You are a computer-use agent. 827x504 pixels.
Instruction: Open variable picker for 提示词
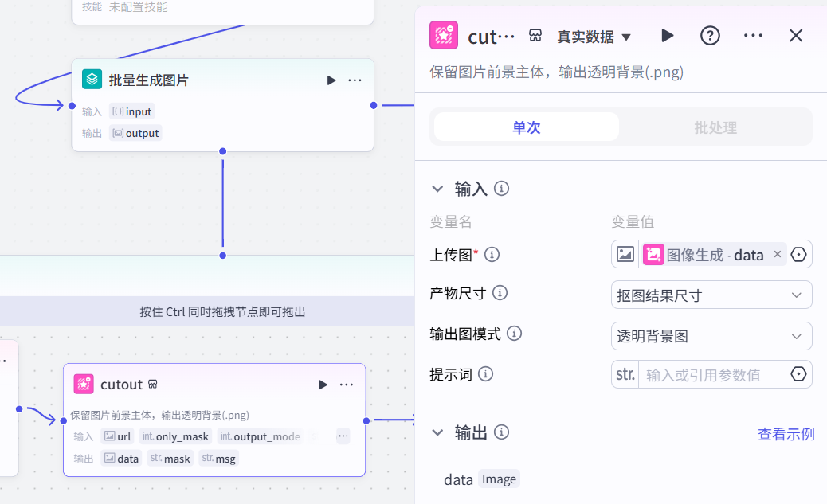[798, 374]
